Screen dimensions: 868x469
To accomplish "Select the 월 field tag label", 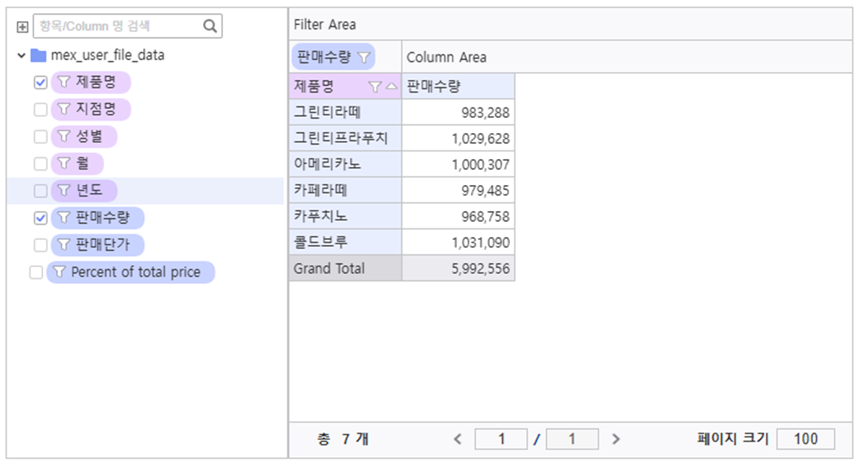I will point(82,164).
